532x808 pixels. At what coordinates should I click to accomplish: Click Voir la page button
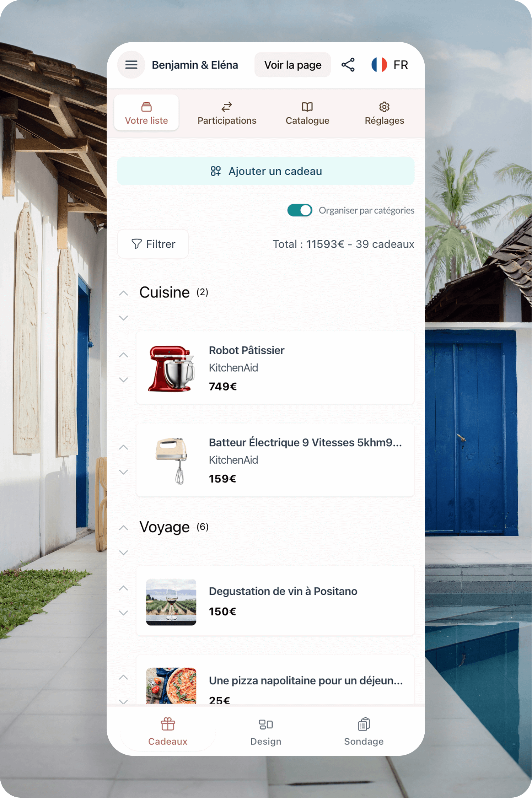[292, 65]
